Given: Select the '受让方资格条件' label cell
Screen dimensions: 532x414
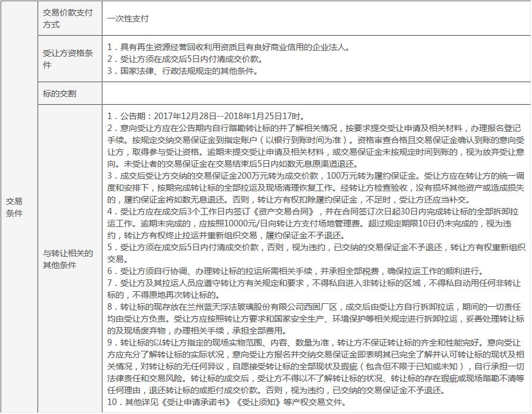Looking at the screenshot, I should [x=69, y=59].
